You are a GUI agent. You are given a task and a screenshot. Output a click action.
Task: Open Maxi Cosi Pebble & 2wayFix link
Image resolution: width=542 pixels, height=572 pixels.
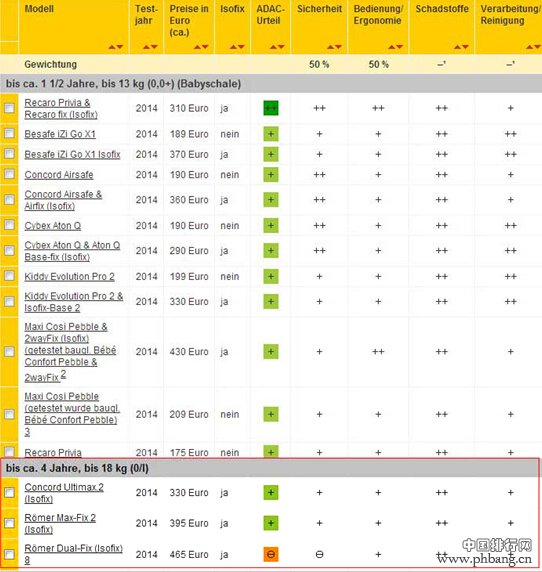pyautogui.click(x=70, y=352)
